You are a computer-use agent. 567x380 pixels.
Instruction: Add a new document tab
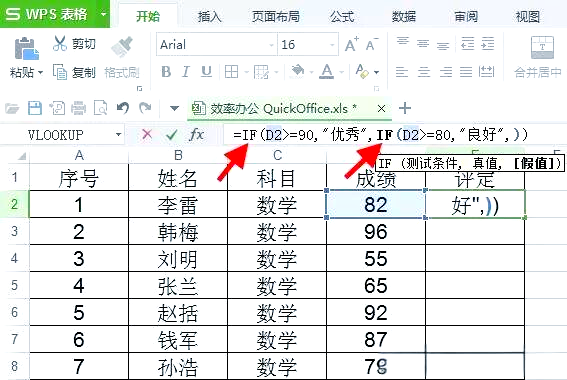point(405,108)
